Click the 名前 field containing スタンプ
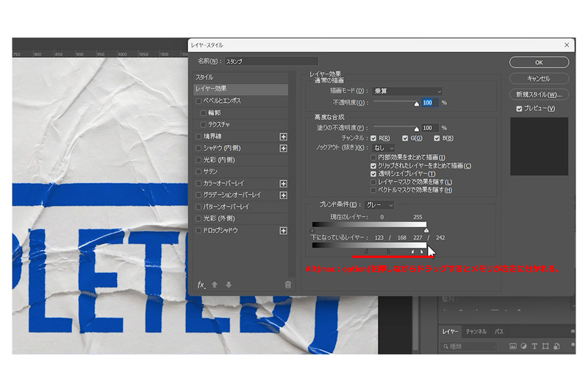Image resolution: width=588 pixels, height=392 pixels. point(271,61)
